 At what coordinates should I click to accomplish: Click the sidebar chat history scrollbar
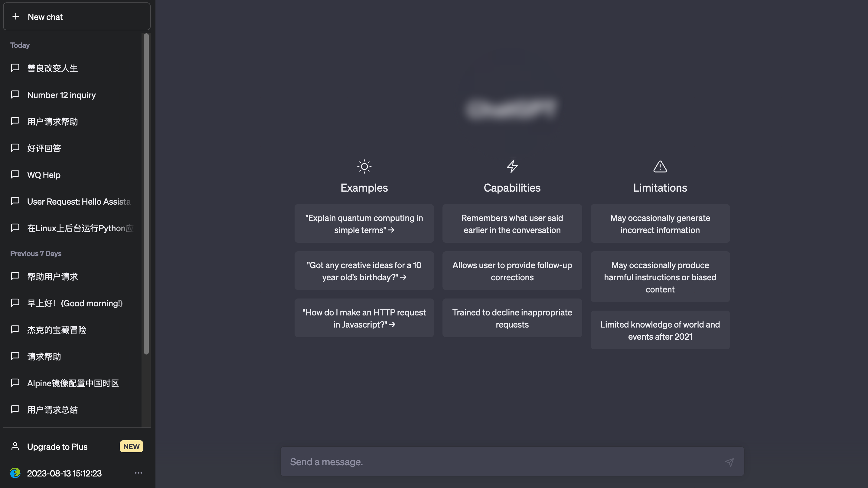pos(146,194)
